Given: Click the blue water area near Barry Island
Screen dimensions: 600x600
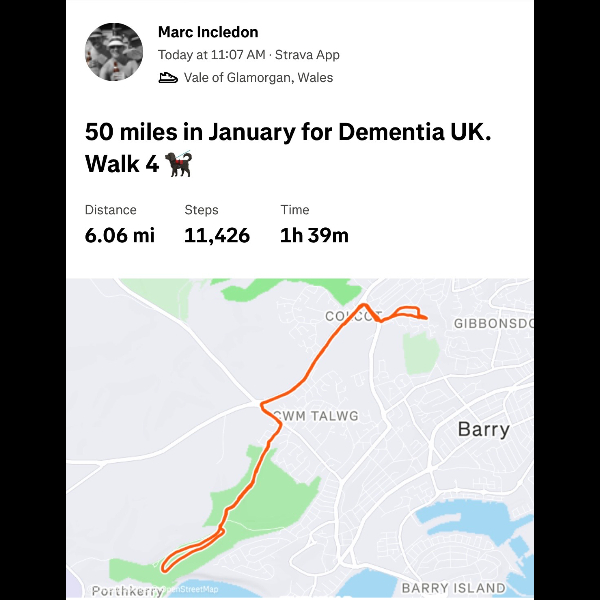Looking at the screenshot, I should 460,528.
